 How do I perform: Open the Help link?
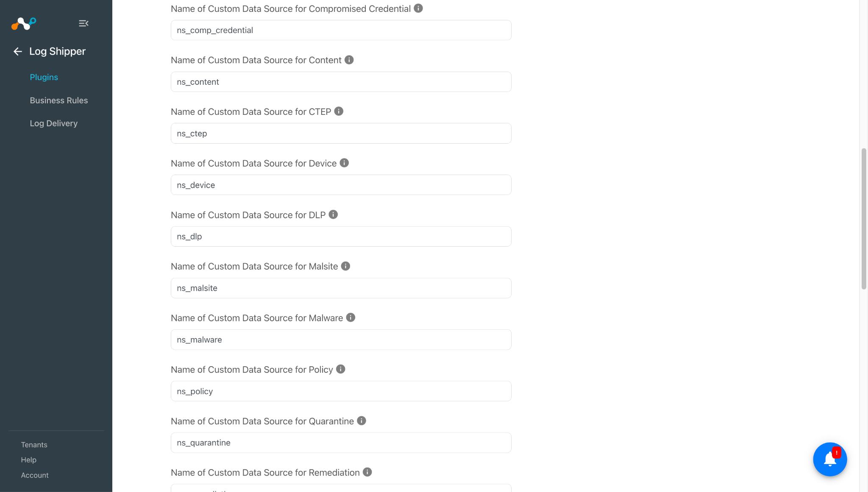click(x=28, y=460)
